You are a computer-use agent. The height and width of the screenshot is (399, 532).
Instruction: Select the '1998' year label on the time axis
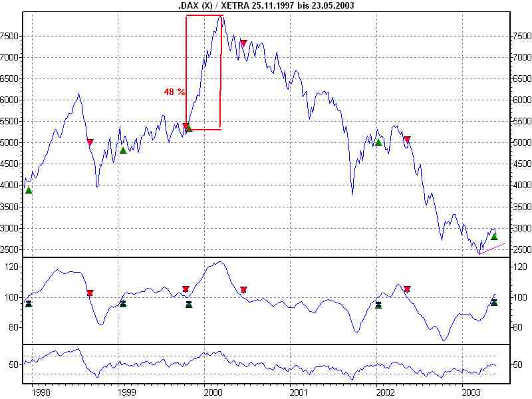pos(41,392)
